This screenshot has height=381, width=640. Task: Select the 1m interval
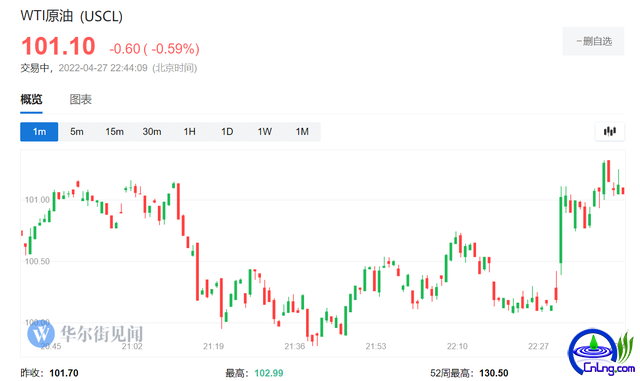(39, 131)
